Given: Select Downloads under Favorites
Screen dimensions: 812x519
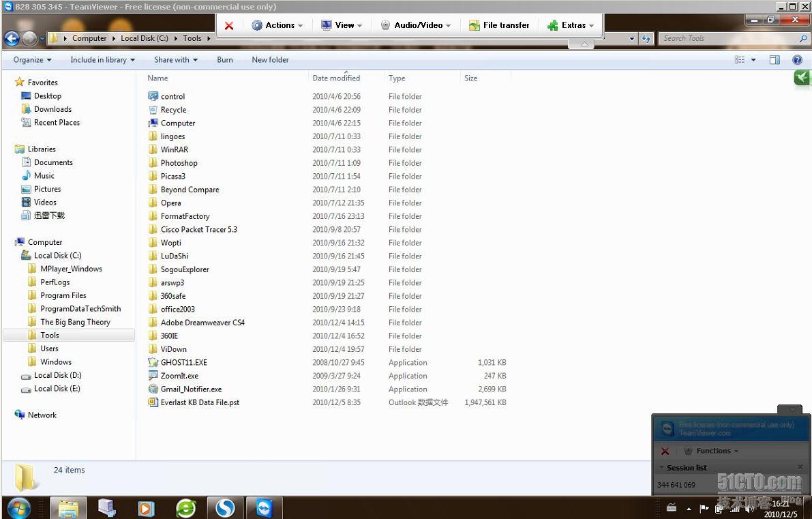Looking at the screenshot, I should point(46,109).
